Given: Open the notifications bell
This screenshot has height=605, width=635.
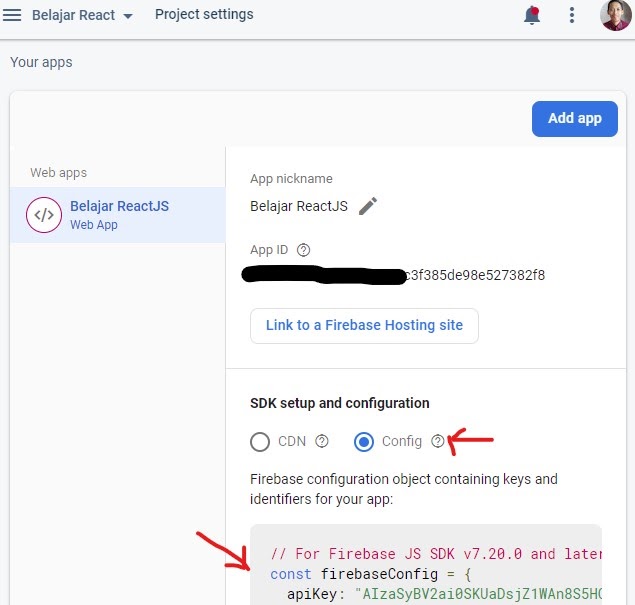Looking at the screenshot, I should coord(532,15).
